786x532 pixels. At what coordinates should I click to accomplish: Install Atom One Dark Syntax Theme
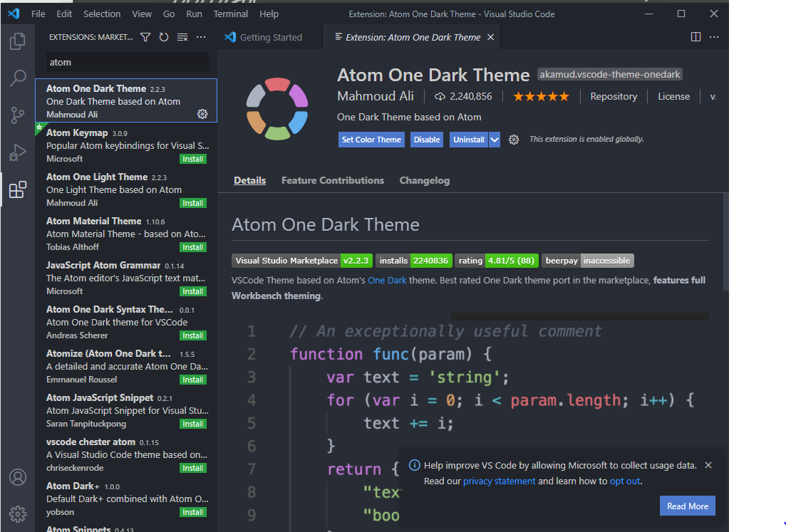pos(193,335)
